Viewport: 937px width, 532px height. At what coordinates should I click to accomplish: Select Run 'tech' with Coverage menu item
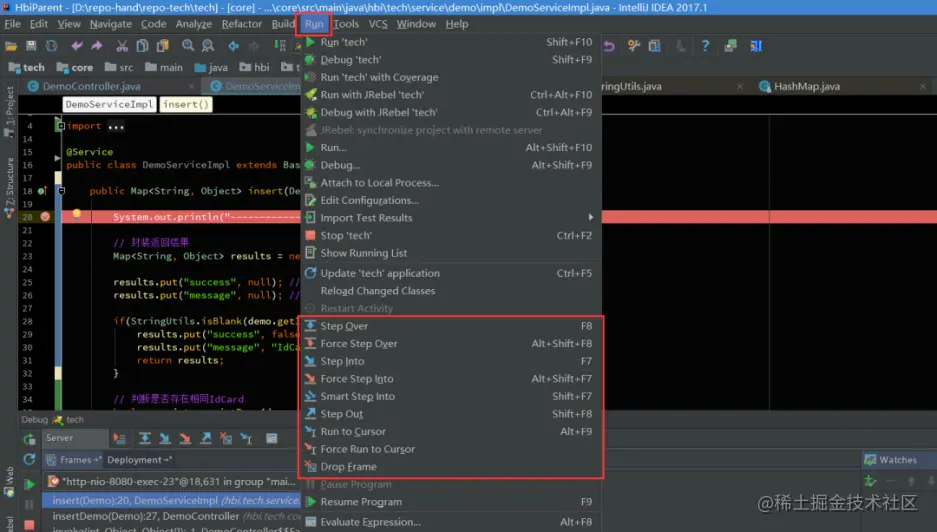point(451,77)
